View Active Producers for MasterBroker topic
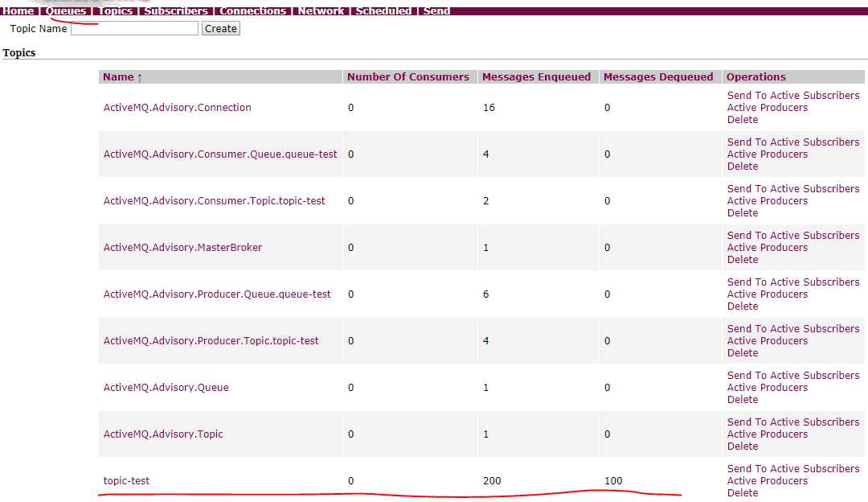 click(768, 247)
